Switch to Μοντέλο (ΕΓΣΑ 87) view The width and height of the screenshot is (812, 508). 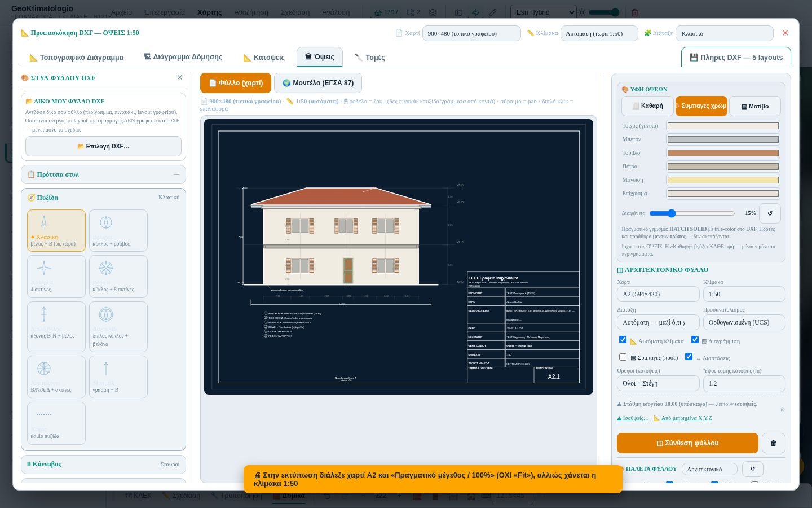pyautogui.click(x=318, y=83)
